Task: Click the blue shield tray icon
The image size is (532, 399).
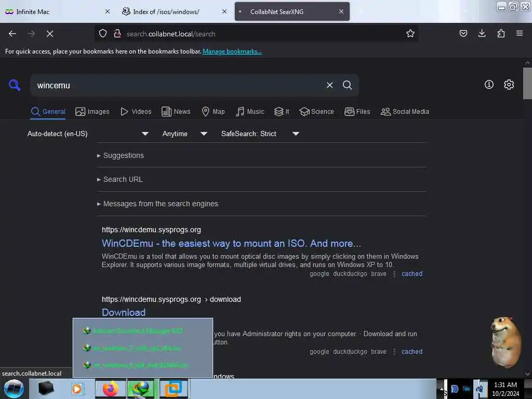Action: [x=454, y=389]
